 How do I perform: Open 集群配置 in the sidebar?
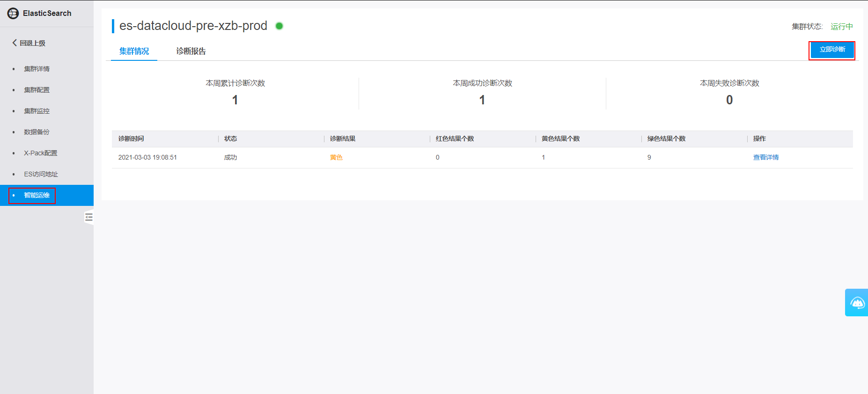tap(37, 90)
